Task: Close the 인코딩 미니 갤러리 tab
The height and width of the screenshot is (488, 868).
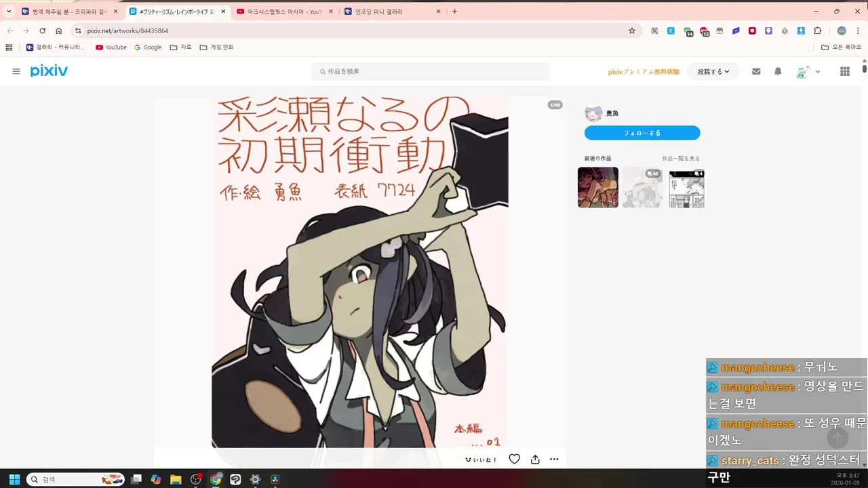Action: 438,12
